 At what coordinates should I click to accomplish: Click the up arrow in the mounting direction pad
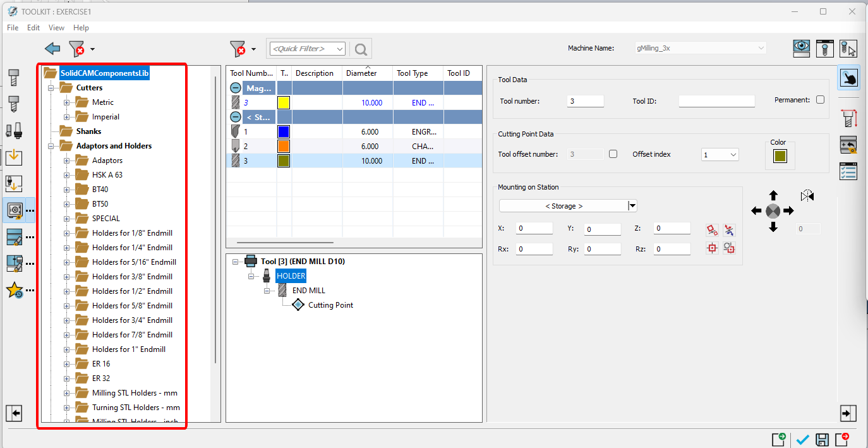click(773, 196)
